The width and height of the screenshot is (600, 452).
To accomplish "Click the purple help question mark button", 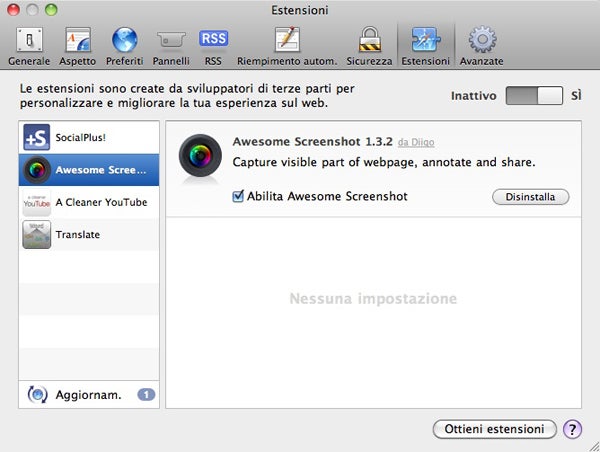I will click(572, 429).
